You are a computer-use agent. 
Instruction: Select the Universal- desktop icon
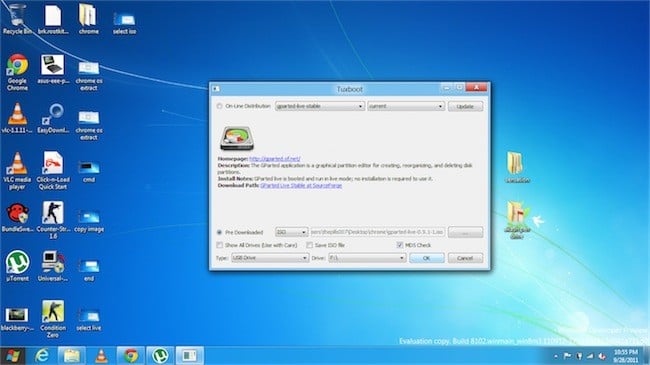pos(53,266)
